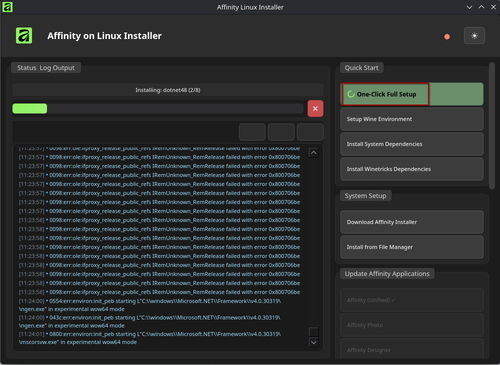
Task: Click the 'System Setup' section heading
Action: (365, 196)
